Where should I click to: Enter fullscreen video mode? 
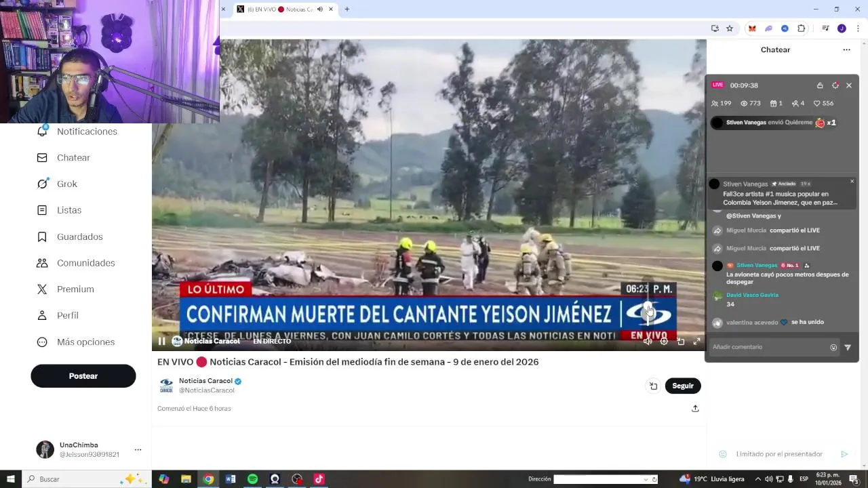(x=696, y=342)
